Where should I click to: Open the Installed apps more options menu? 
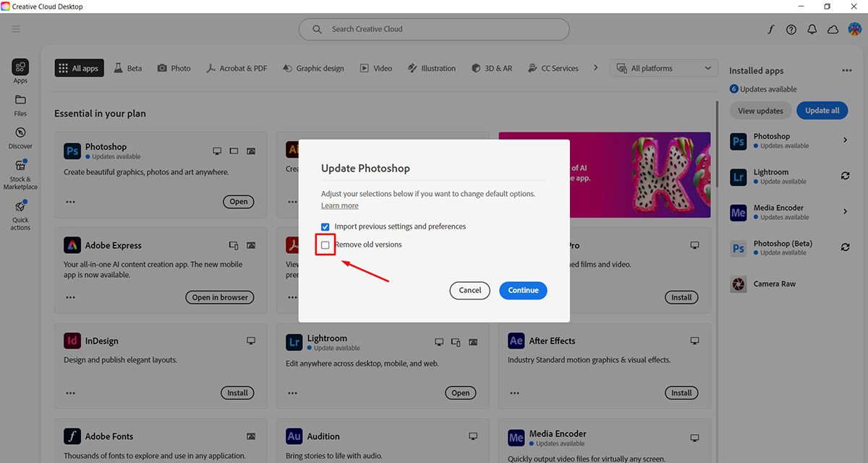point(847,71)
